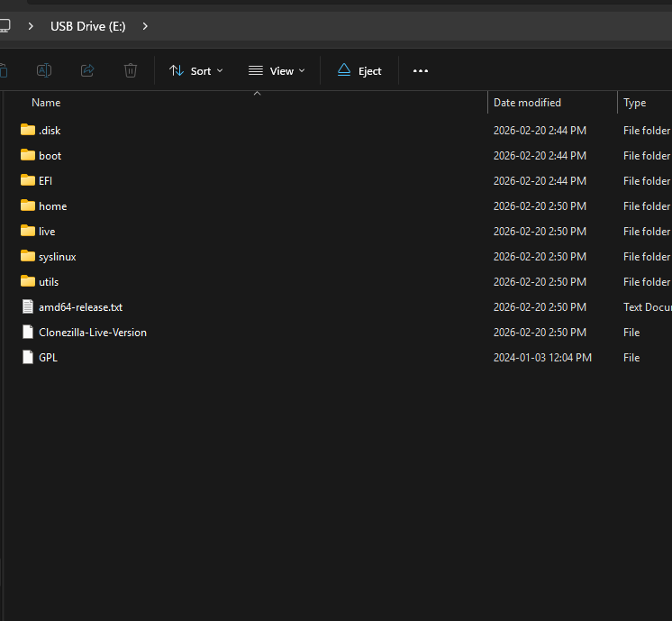Viewport: 672px width, 621px height.
Task: Select the Clonezilla-Live-Version file icon
Action: click(28, 332)
